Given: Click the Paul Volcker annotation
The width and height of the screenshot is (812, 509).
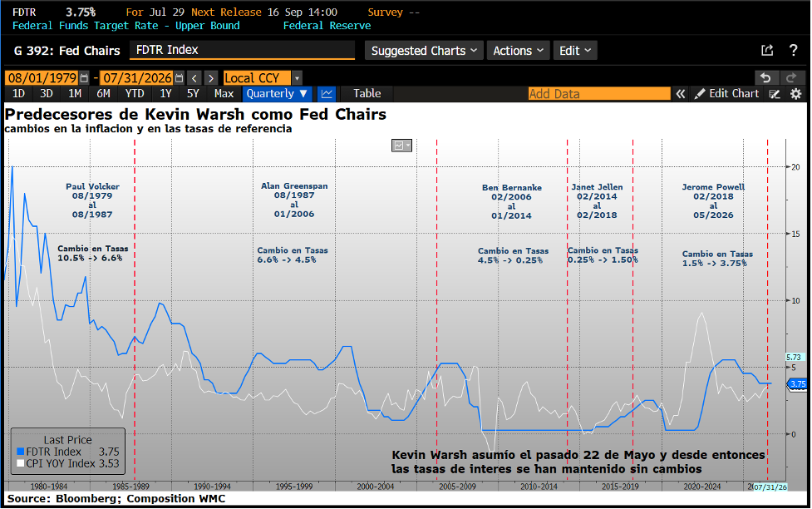Looking at the screenshot, I should tap(93, 200).
